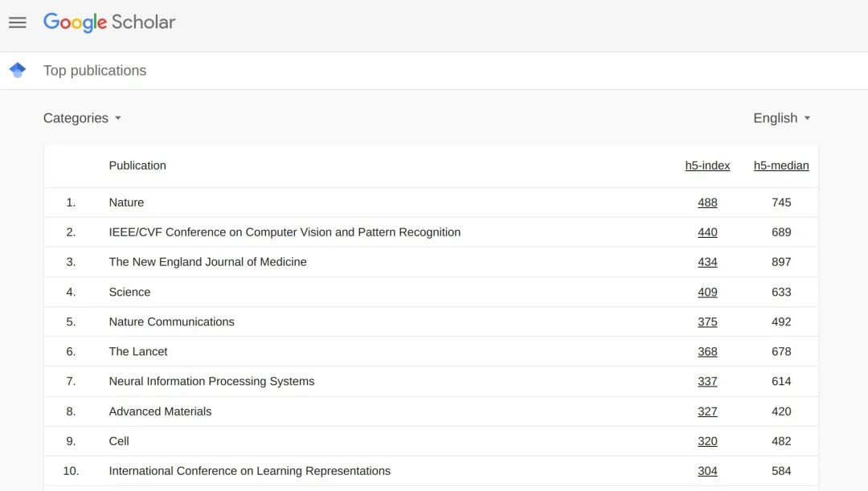Click h5-median value 420

pos(781,411)
